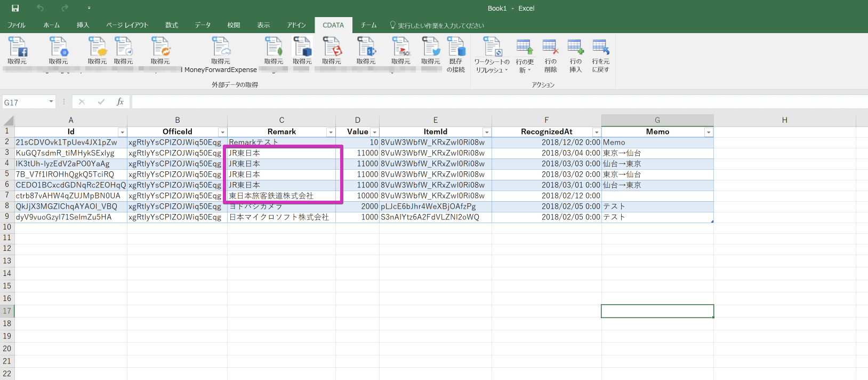
Task: Click the Tell Me search field
Action: pyautogui.click(x=440, y=26)
